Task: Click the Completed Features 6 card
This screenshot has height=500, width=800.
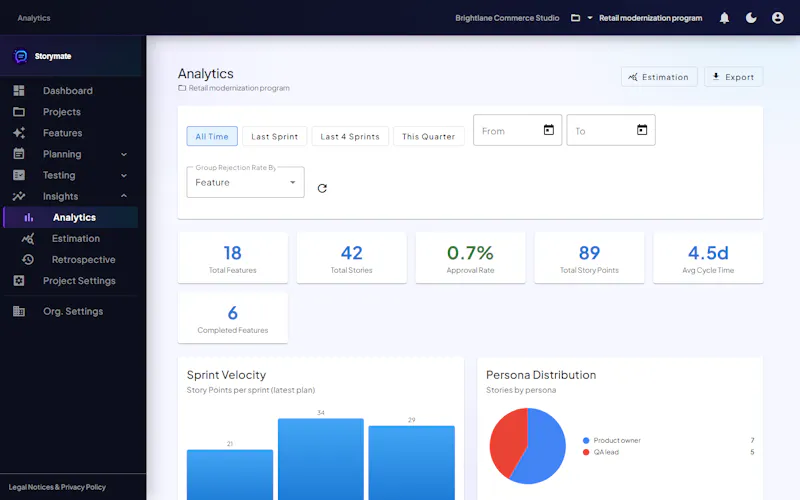Action: pos(233,318)
